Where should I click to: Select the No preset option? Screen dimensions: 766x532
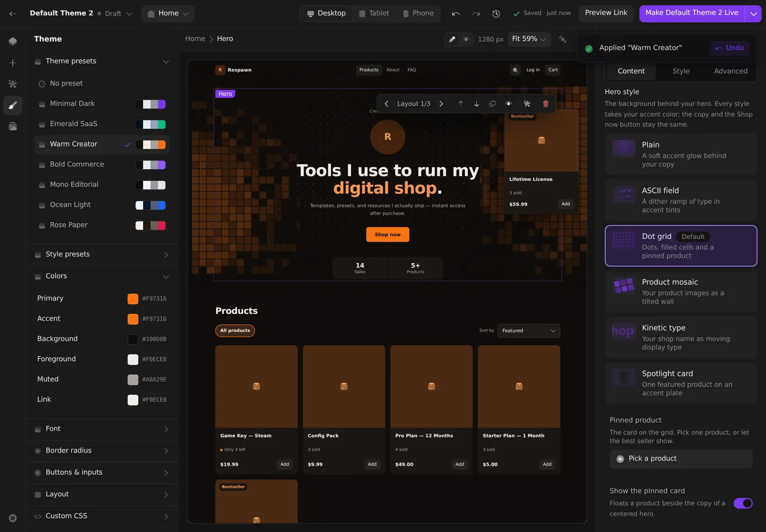coord(102,84)
